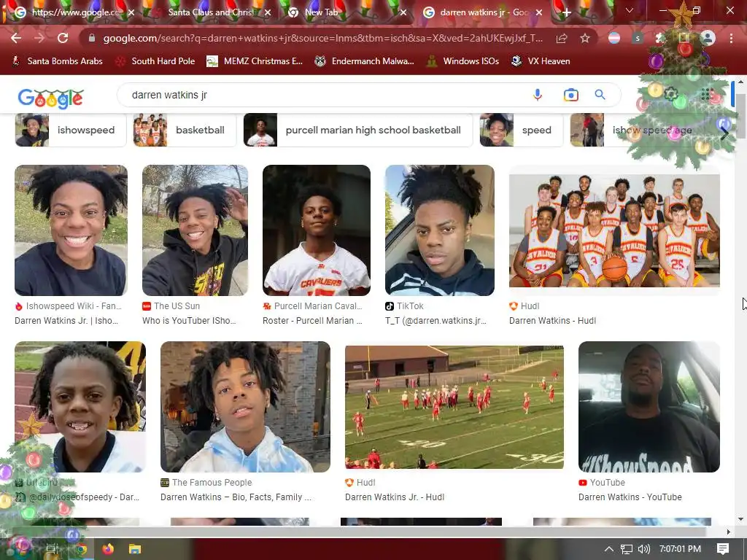This screenshot has height=560, width=747.
Task: Click 'Who is YouTuber ISho...' caption
Action: point(189,321)
